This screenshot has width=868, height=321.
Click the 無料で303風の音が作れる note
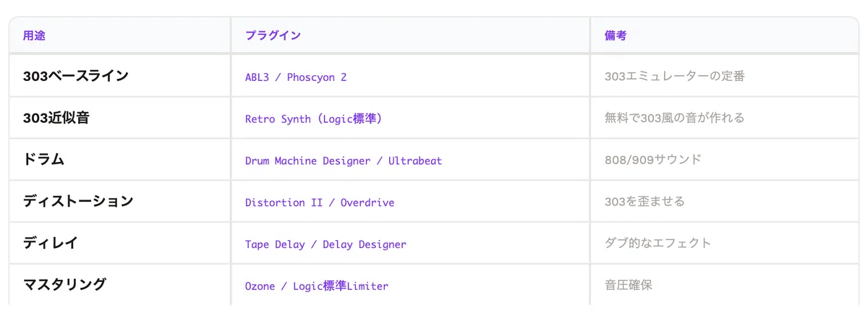(674, 118)
